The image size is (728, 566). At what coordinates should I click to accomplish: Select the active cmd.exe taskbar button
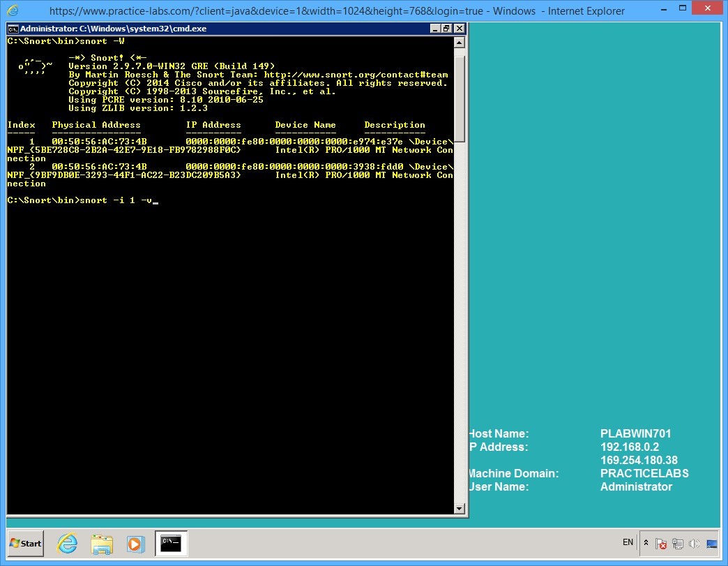[x=171, y=544]
